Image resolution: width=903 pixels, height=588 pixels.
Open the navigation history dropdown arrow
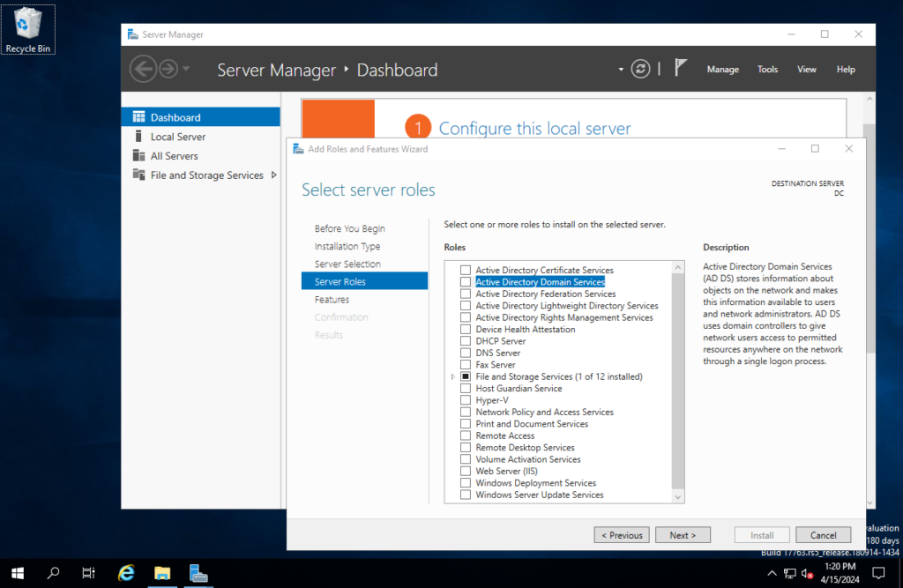(x=186, y=69)
